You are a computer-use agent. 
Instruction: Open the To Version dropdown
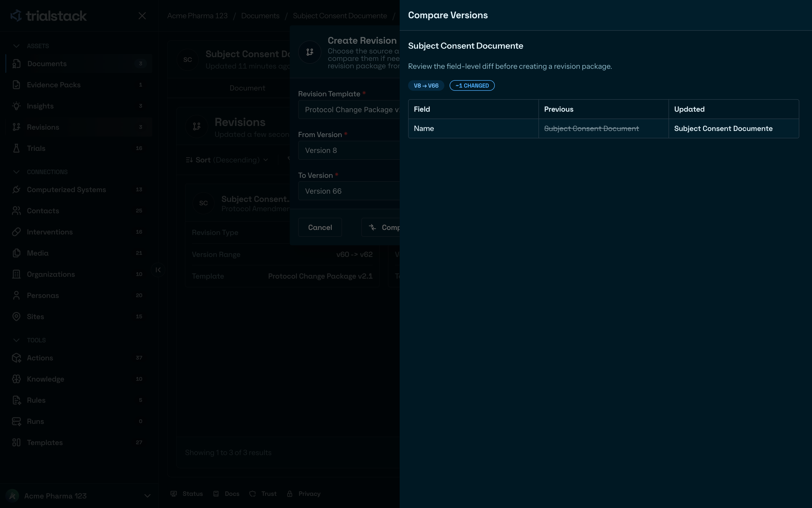click(349, 191)
